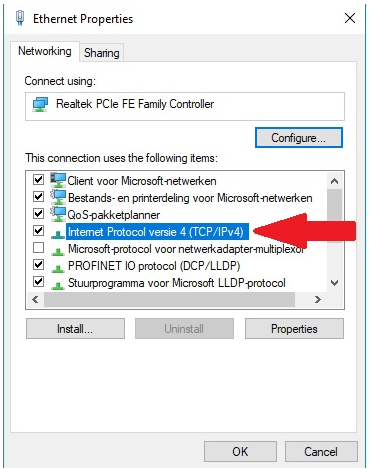
Task: Select Stuurprogramma voor Microsoft LLDP-protocol item
Action: 177,283
